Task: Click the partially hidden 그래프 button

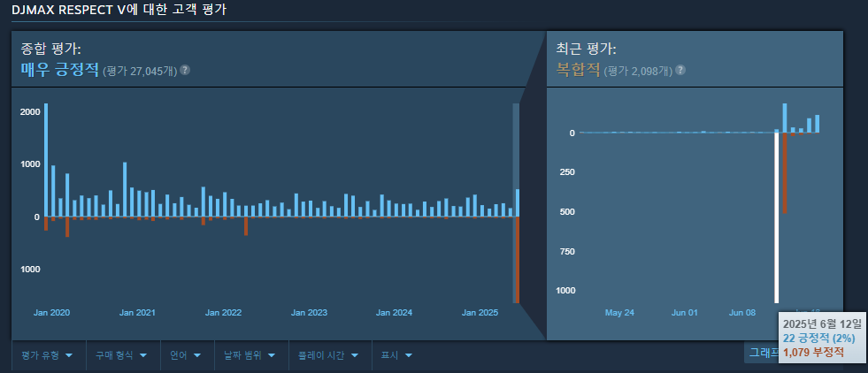Action: pos(763,352)
